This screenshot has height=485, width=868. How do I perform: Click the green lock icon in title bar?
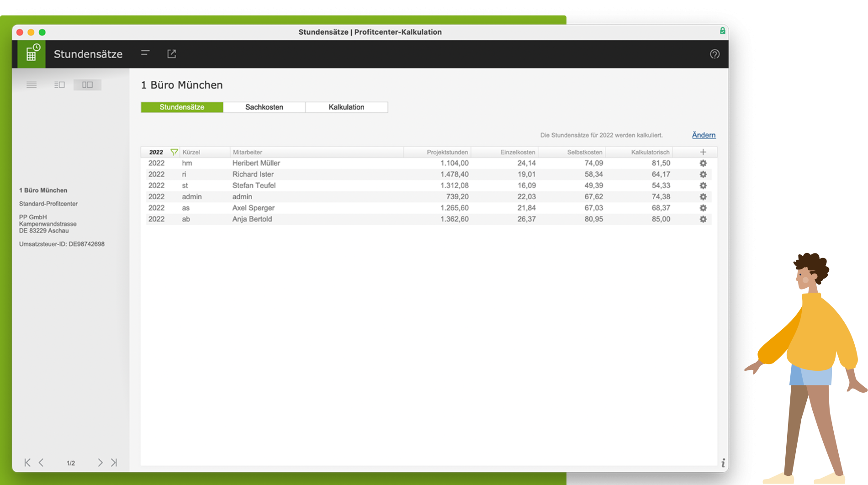tap(722, 31)
